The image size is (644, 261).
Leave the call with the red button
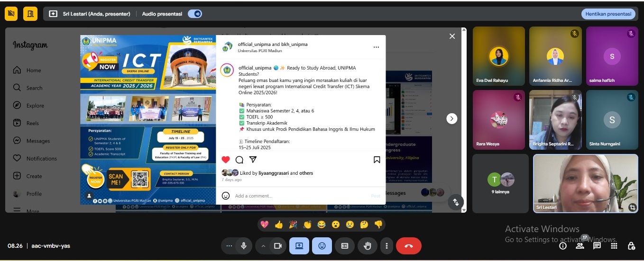click(409, 246)
